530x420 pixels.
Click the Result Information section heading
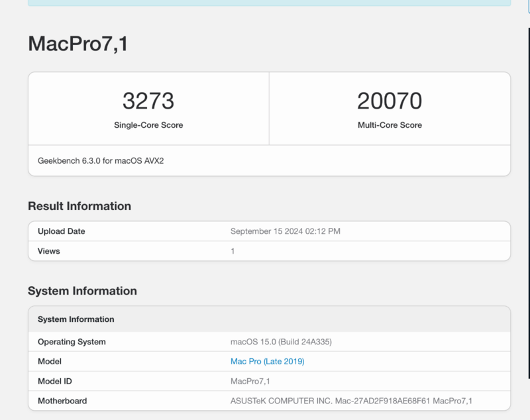point(79,206)
